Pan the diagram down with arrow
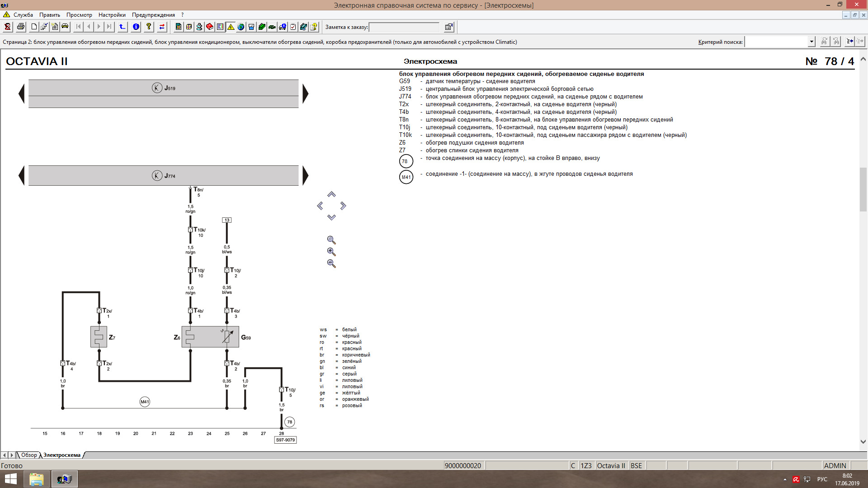868x488 pixels. pos(331,217)
